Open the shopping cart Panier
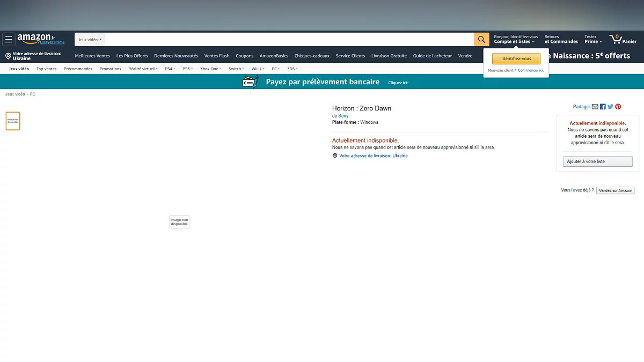644x362 pixels. [x=623, y=39]
